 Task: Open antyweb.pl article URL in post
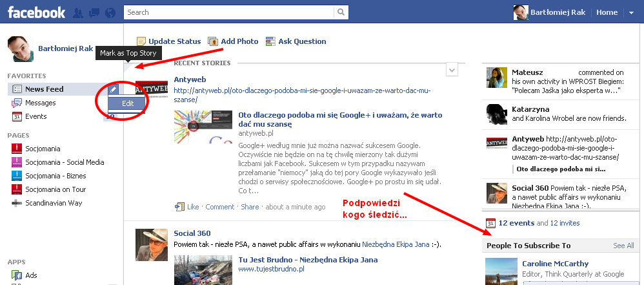(302, 95)
